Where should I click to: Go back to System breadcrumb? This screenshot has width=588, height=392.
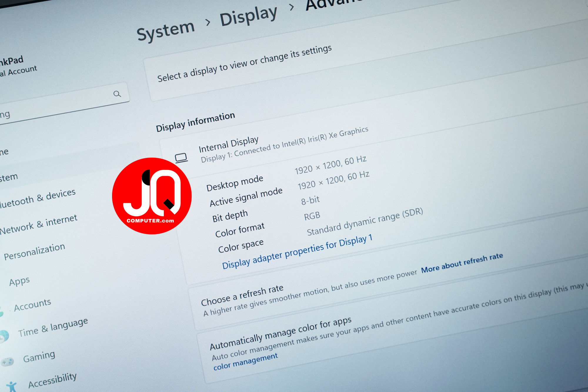166,31
